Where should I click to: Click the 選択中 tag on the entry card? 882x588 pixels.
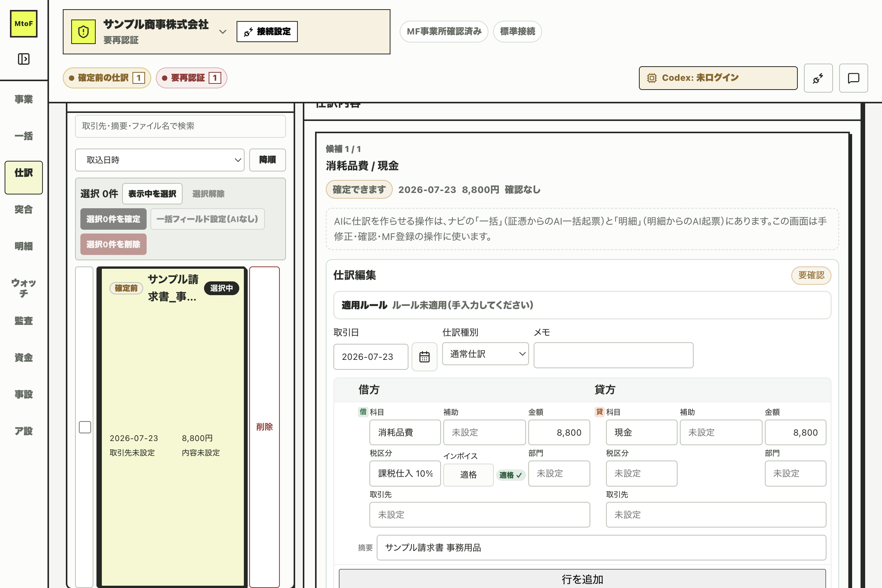pyautogui.click(x=222, y=288)
